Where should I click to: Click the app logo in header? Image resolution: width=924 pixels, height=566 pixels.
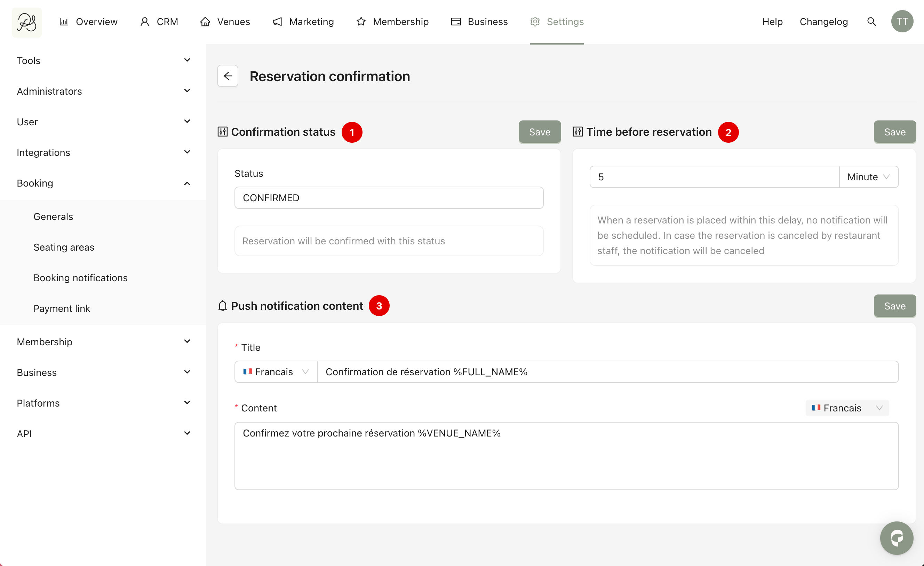click(27, 22)
